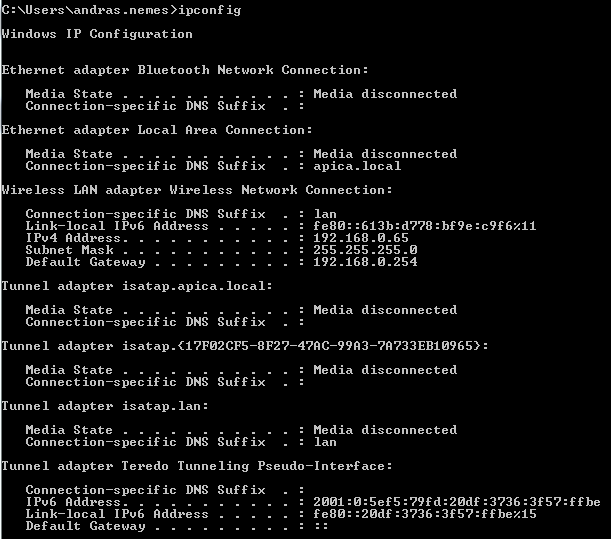Click the link-local IPv6 address ending in %11

point(425,226)
